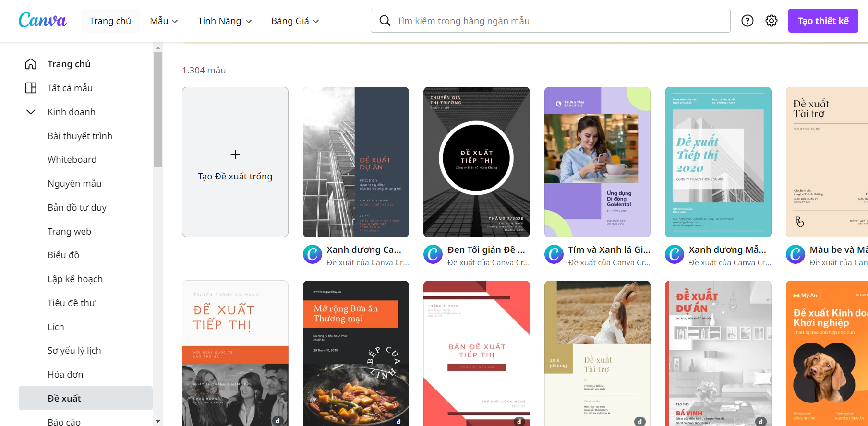Click the Canva logo
This screenshot has height=426, width=868.
pyautogui.click(x=42, y=20)
